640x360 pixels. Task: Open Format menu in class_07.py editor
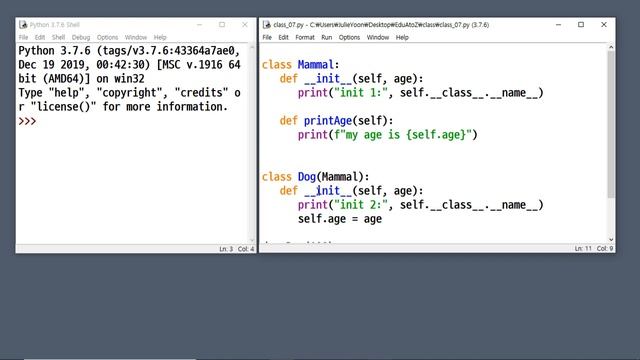pyautogui.click(x=305, y=37)
